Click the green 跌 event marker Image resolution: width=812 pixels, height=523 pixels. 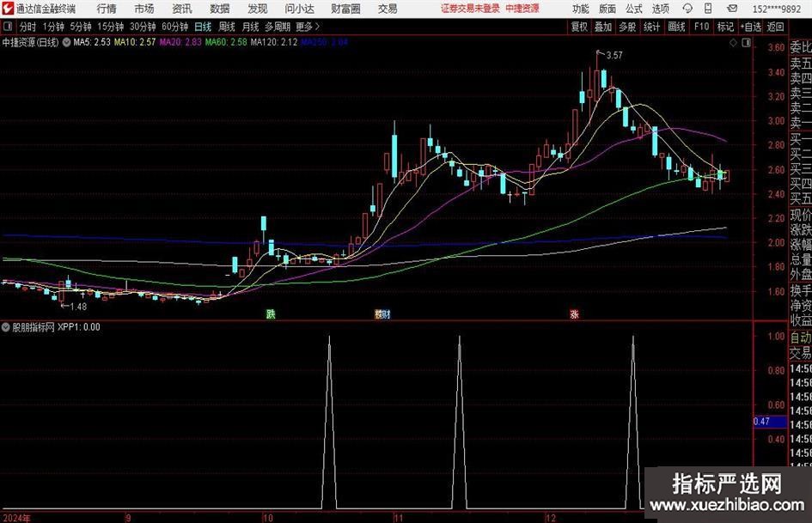click(271, 313)
